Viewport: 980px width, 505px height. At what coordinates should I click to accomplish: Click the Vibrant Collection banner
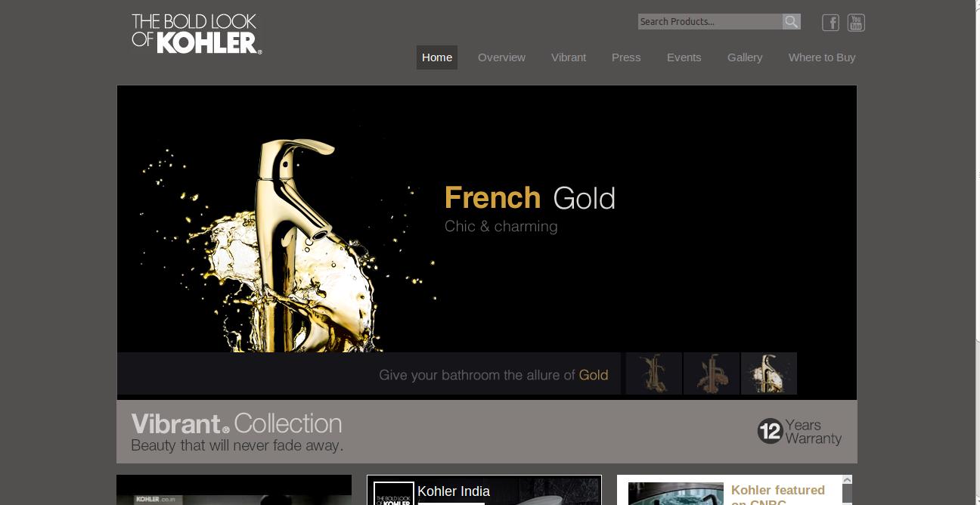tap(487, 432)
